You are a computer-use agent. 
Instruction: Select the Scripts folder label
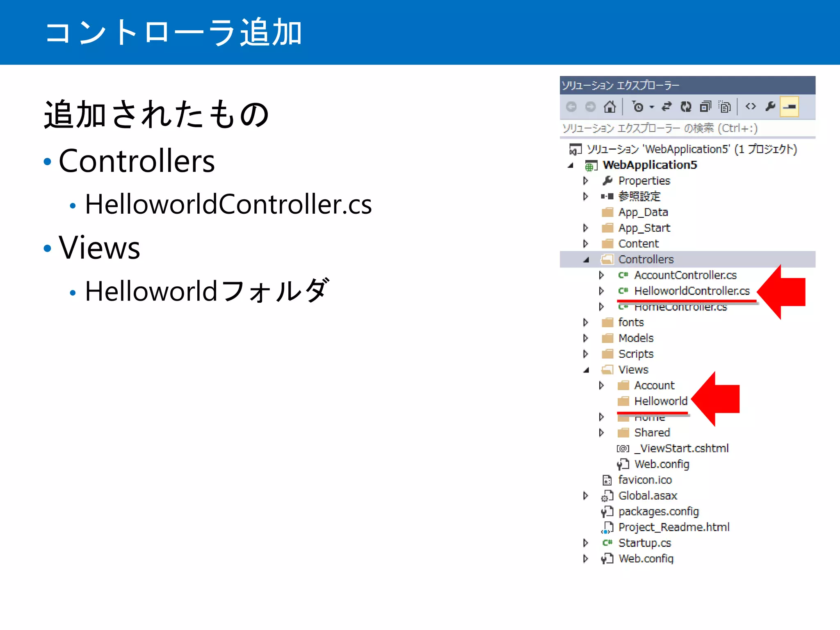click(x=636, y=354)
